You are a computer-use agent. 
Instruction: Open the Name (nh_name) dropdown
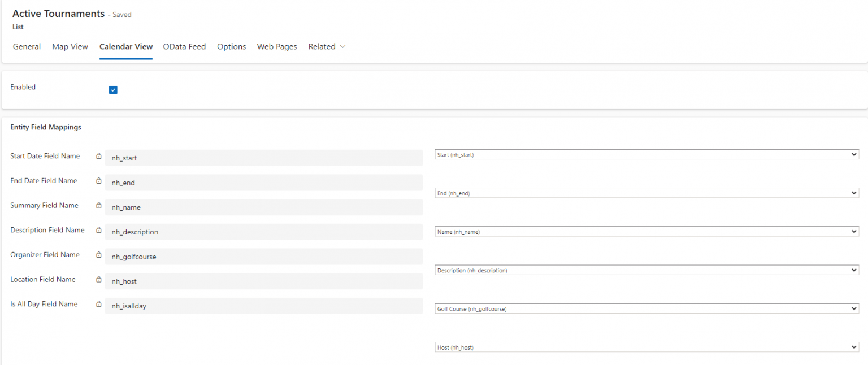tap(646, 232)
